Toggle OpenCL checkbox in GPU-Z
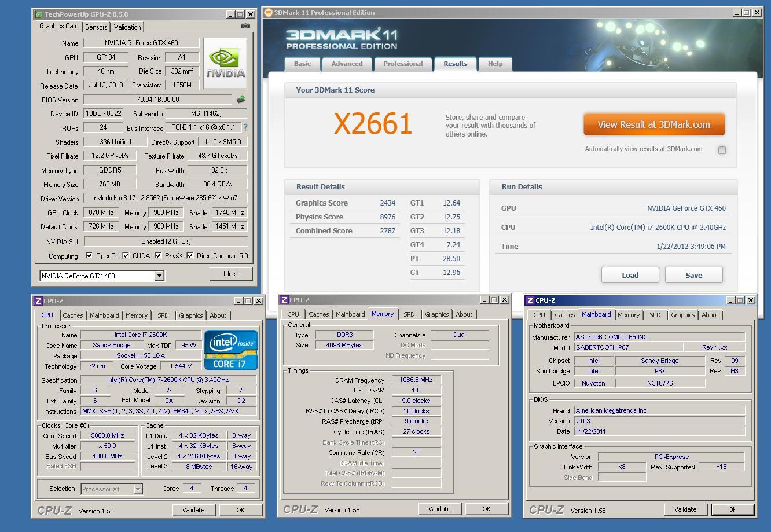The height and width of the screenshot is (532, 771). click(89, 255)
